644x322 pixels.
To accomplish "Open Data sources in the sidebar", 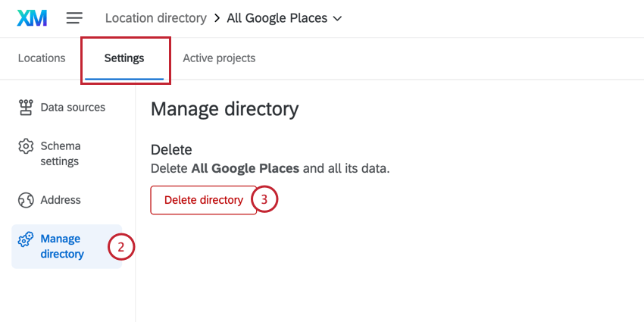I will click(x=73, y=108).
